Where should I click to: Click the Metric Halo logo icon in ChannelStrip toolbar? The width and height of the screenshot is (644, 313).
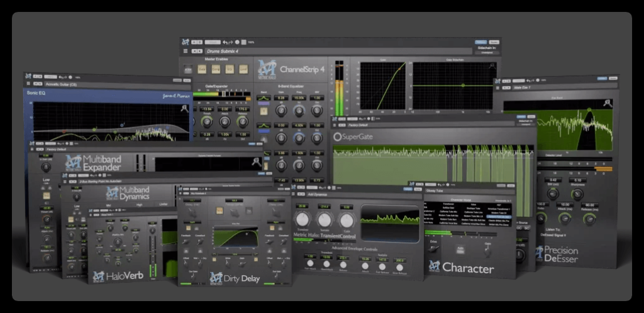click(186, 42)
